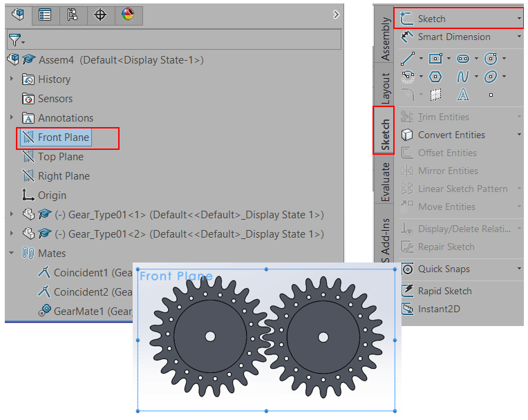Open the Ellipse tool dropdown arrow
This screenshot has width=528, height=420.
tap(504, 77)
